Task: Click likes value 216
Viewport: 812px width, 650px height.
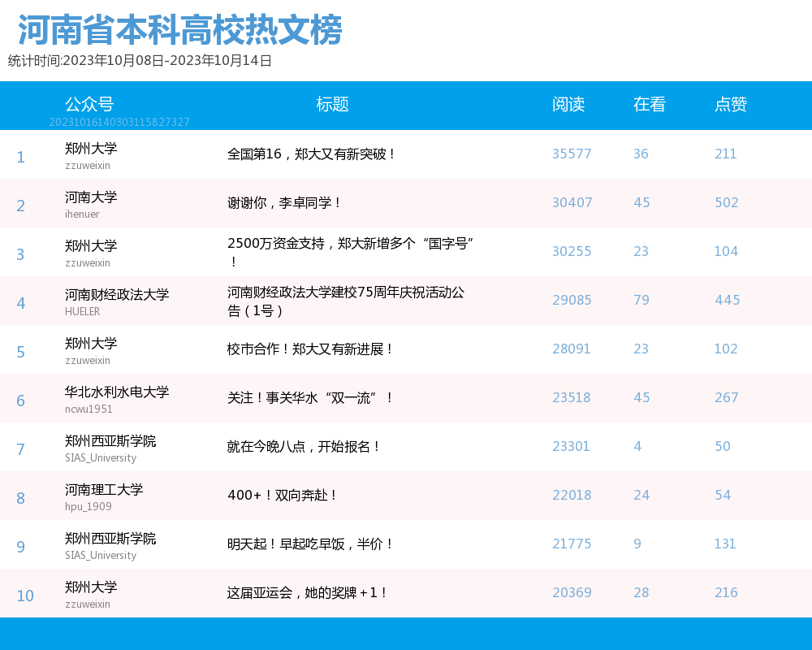Action: (x=726, y=592)
